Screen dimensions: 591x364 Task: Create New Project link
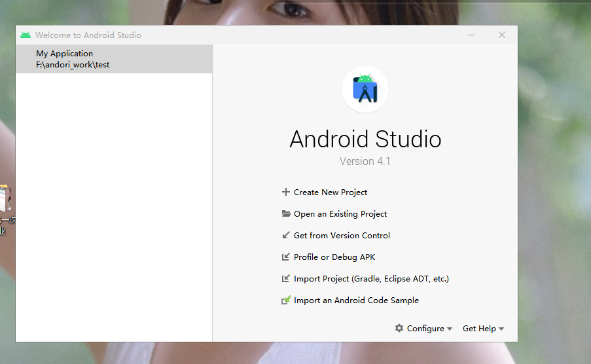tap(330, 192)
